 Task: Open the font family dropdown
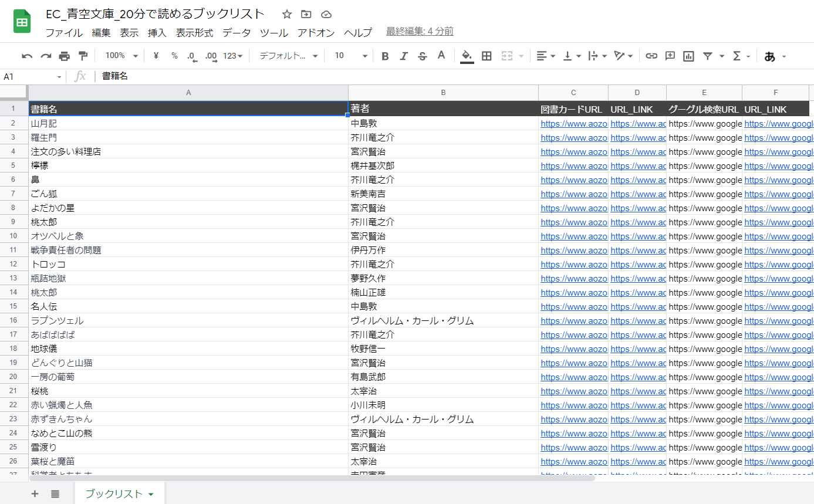pyautogui.click(x=288, y=56)
